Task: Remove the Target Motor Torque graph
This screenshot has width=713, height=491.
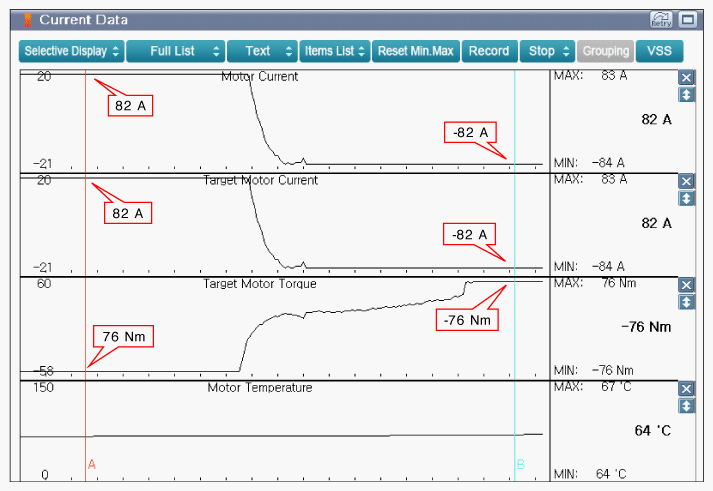Action: (x=686, y=285)
